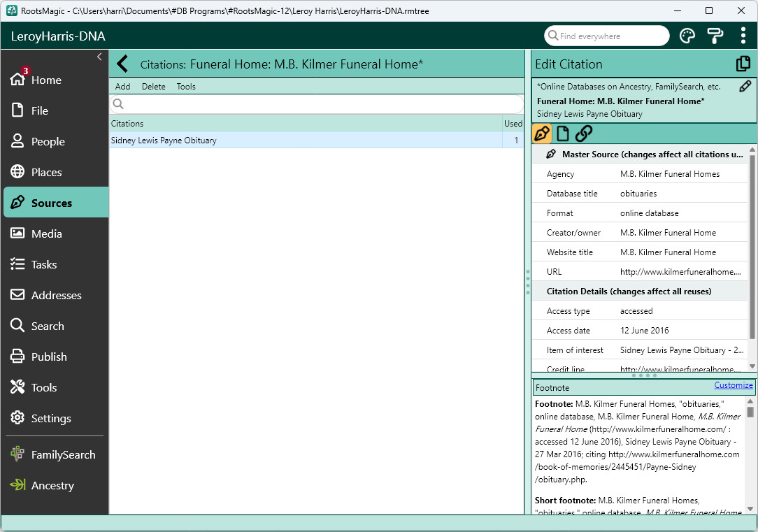Click the Customize footnote link

[734, 385]
